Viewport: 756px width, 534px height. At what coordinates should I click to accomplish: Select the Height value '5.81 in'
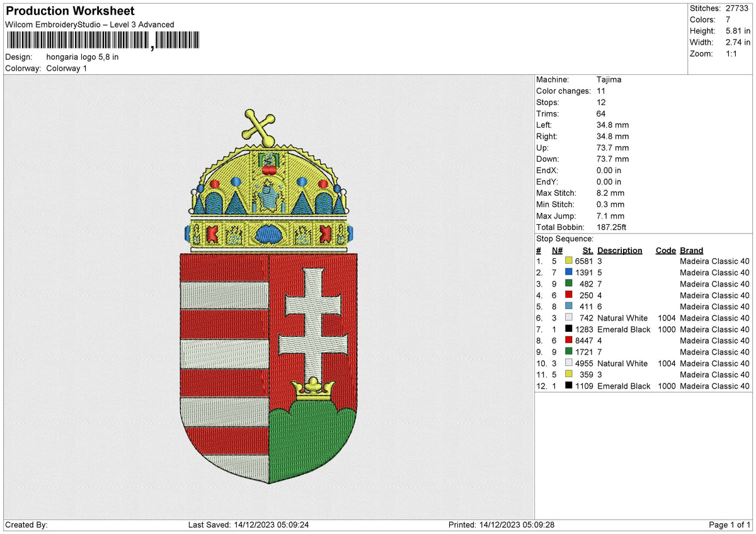coord(738,31)
